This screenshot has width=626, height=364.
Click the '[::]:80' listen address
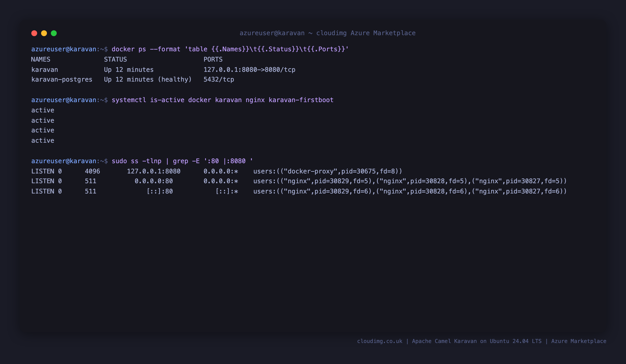[x=159, y=191]
